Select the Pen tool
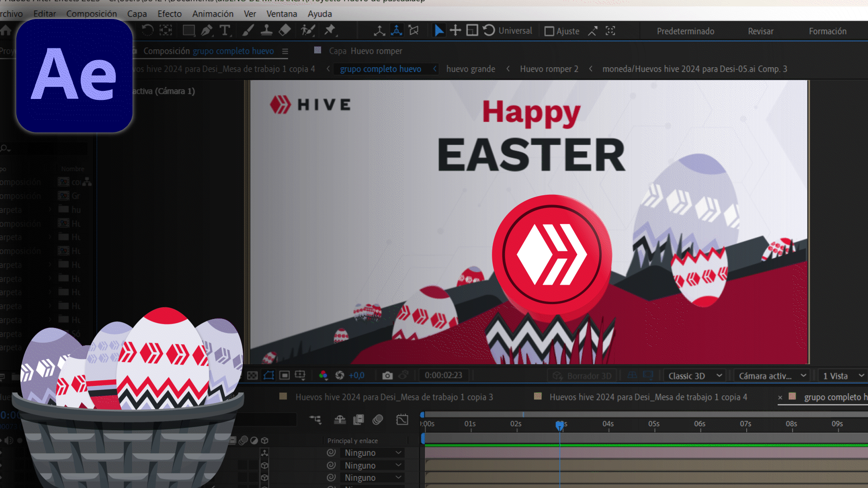 (207, 31)
